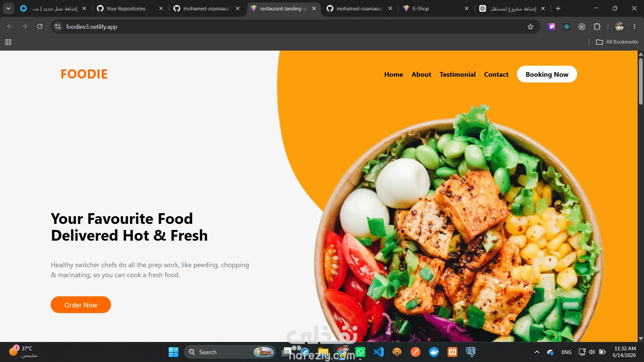Open the weather widget showing 37°C
The image size is (644, 362).
pos(23,352)
